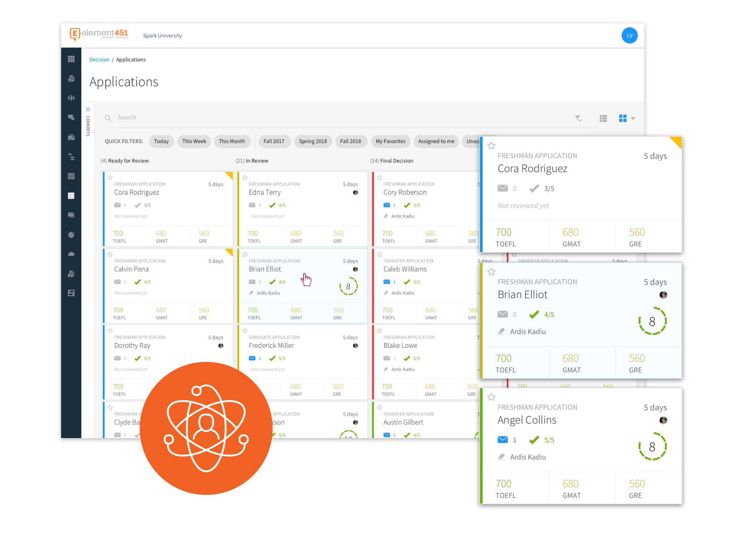Open the grid view options dropdown arrow
This screenshot has width=756, height=537.
(633, 118)
